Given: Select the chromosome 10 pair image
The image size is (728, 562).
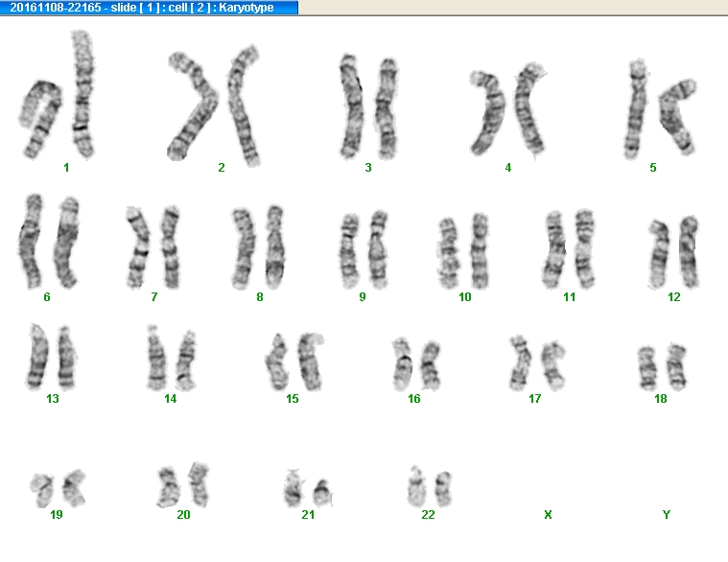Looking at the screenshot, I should click(464, 251).
